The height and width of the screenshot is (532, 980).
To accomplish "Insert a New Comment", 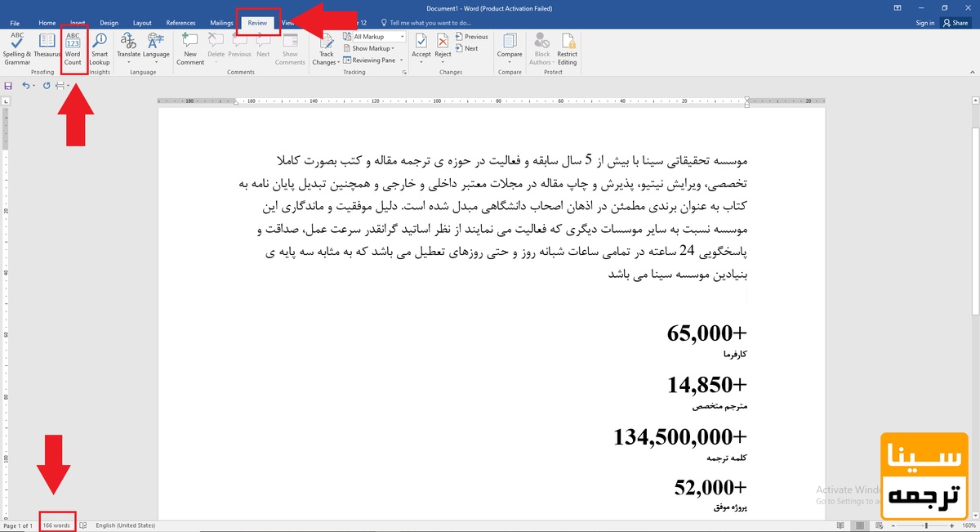I will pyautogui.click(x=190, y=47).
